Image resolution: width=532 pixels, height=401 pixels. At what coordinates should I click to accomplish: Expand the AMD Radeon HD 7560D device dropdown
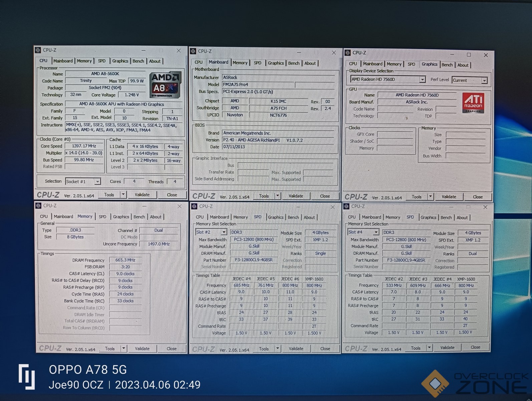click(423, 80)
